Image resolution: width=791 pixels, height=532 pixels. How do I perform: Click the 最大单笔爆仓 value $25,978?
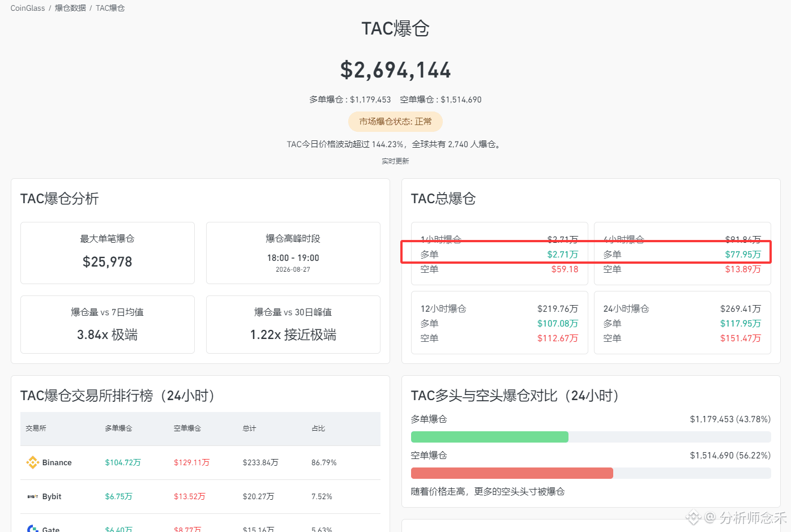108,262
